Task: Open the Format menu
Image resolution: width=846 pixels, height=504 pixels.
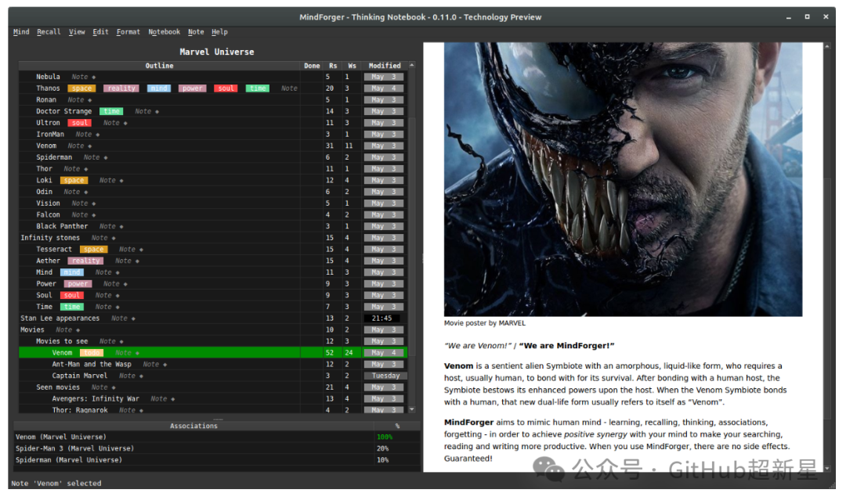Action: click(128, 32)
